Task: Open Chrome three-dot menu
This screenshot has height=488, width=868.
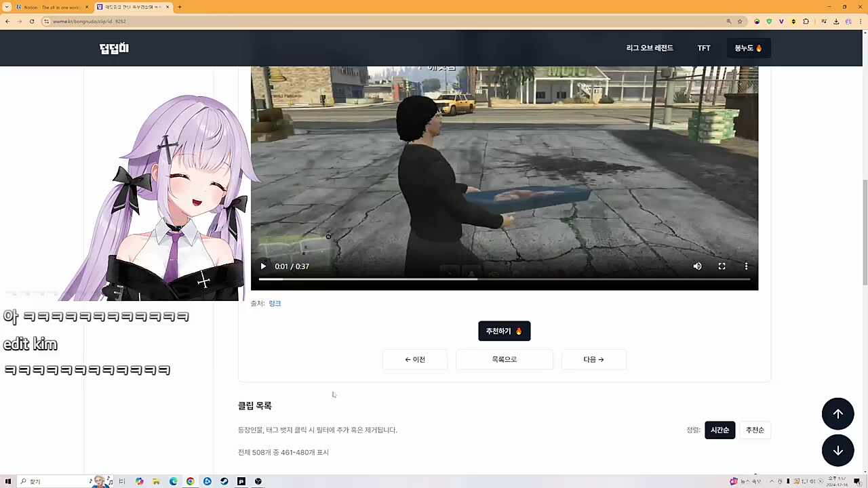Action: [860, 21]
